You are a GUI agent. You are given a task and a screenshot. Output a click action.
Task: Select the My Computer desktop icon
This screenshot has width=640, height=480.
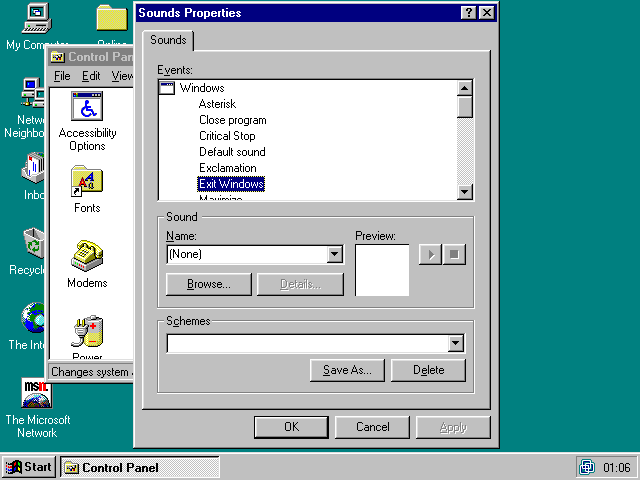pos(36,18)
